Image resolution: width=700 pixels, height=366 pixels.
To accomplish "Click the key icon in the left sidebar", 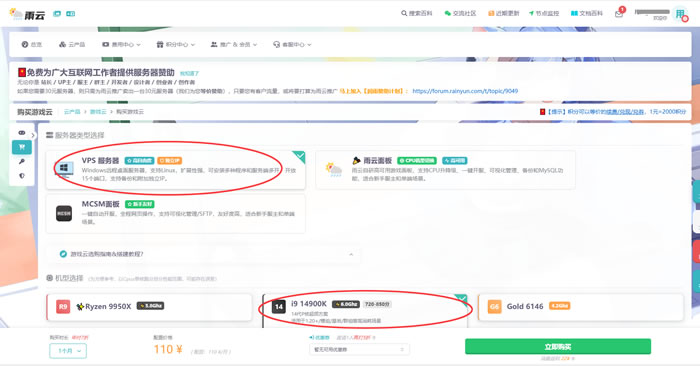I will [21, 162].
